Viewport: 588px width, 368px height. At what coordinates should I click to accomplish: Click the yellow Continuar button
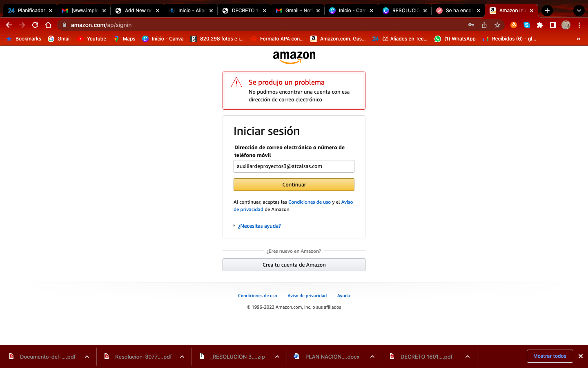(294, 184)
